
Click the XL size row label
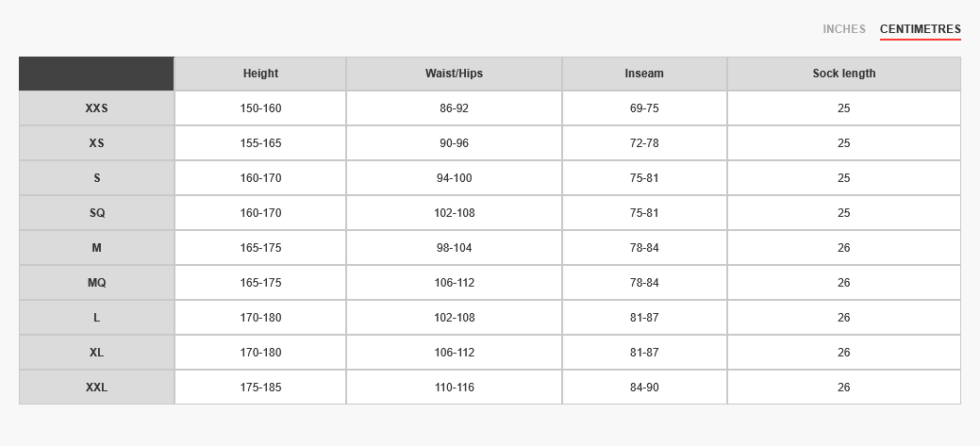(96, 353)
